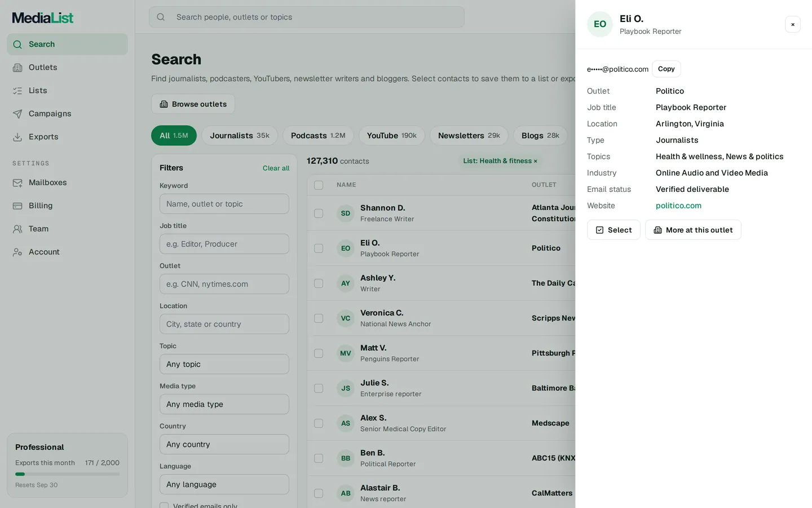Click the CalMatters outlet cell
Screen dimensions: 812x508
click(552, 493)
